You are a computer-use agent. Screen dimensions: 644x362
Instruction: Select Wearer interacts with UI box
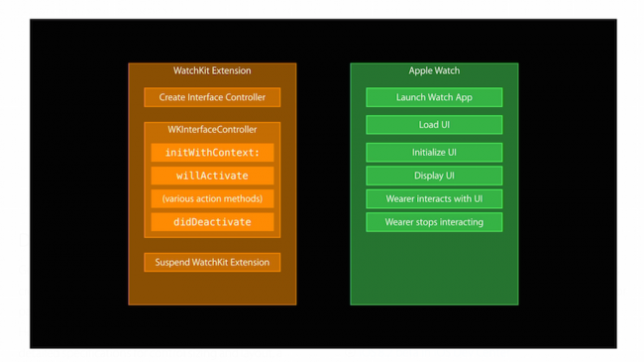point(434,198)
